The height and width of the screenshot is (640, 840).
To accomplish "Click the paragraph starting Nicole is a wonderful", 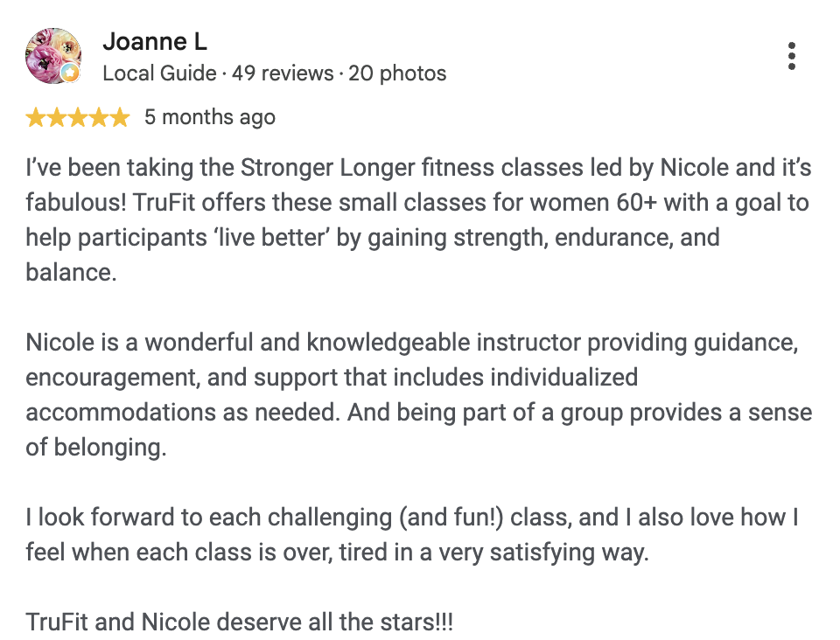I will click(419, 395).
